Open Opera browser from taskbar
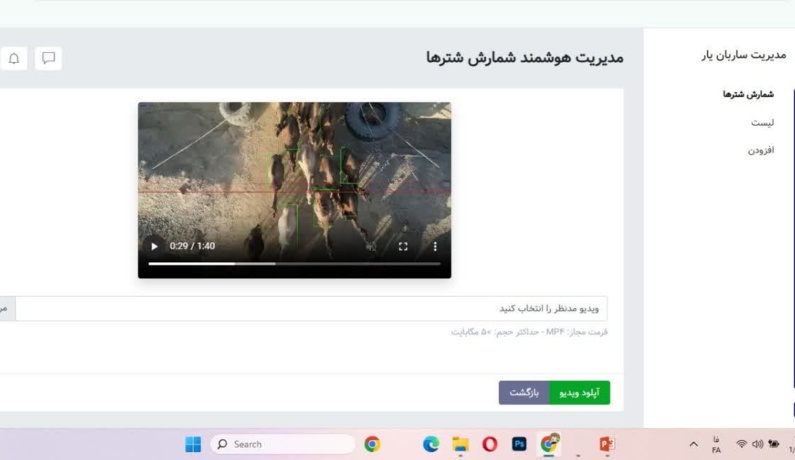The height and width of the screenshot is (460, 795). (x=490, y=444)
